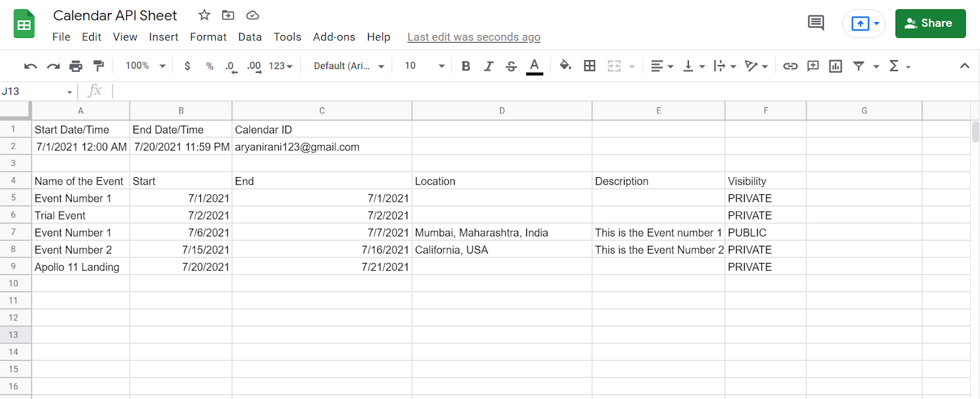Move document with folder icon
980x399 pixels.
[228, 15]
